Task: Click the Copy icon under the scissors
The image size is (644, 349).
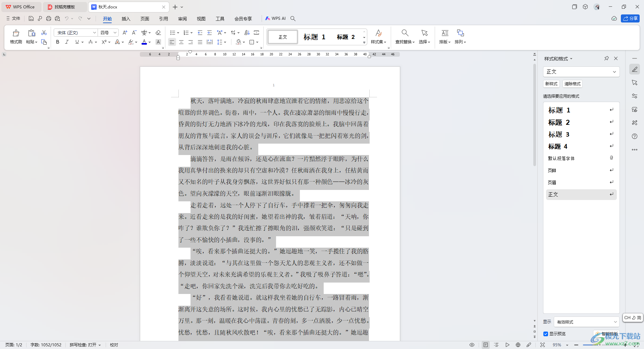Action: (44, 42)
